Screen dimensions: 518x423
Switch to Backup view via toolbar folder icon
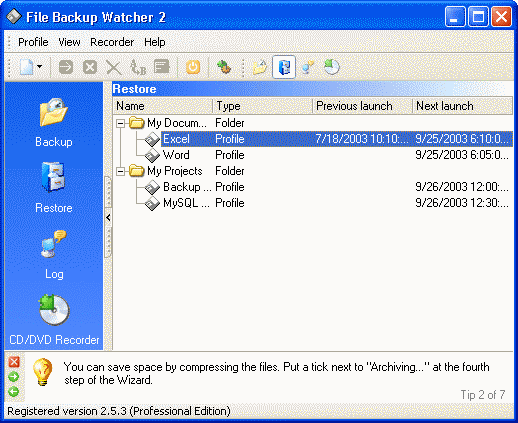(260, 67)
